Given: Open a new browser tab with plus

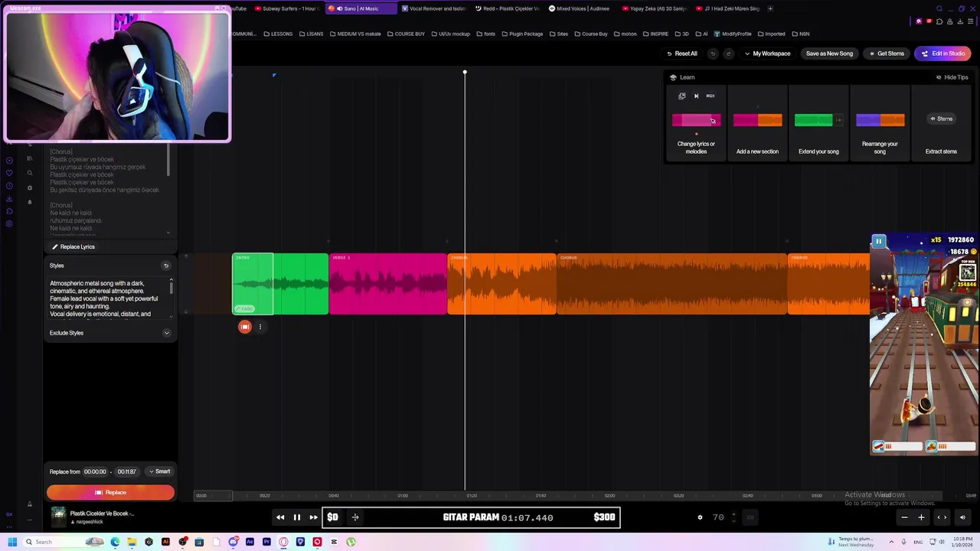Looking at the screenshot, I should [770, 8].
